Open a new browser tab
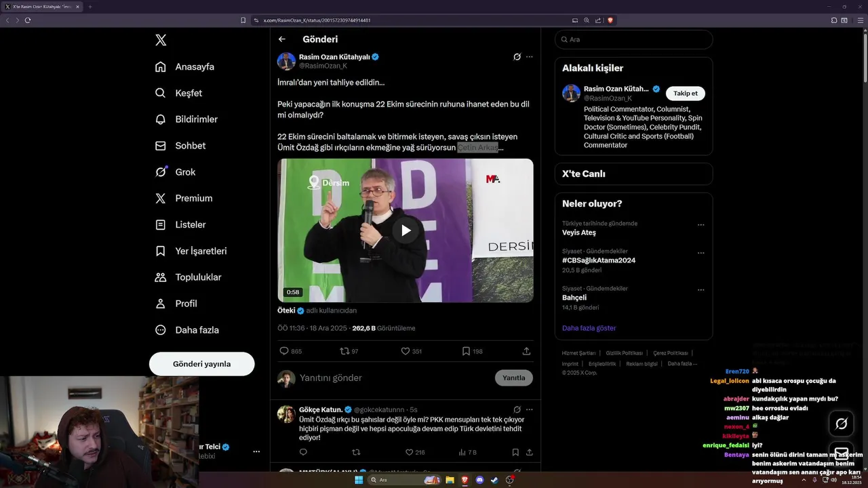The image size is (868, 488). click(90, 7)
